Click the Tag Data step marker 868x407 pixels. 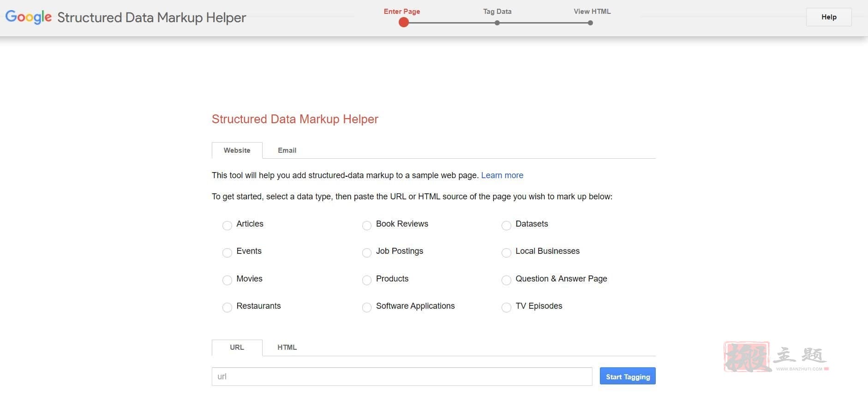tap(497, 23)
